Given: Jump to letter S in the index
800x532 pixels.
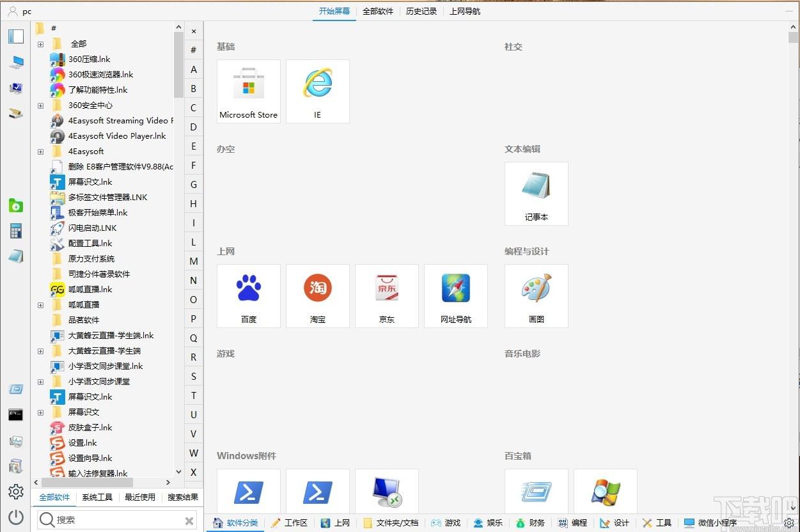Looking at the screenshot, I should 194,377.
